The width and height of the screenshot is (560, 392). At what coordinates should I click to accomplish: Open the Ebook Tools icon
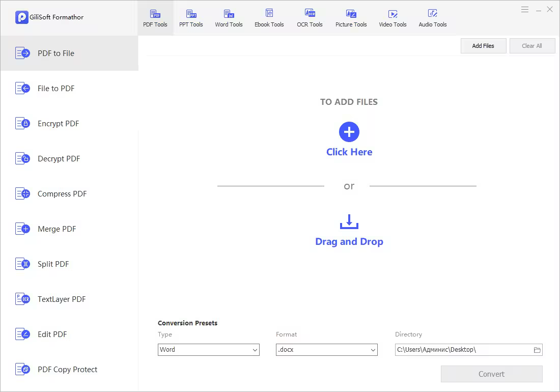[269, 13]
